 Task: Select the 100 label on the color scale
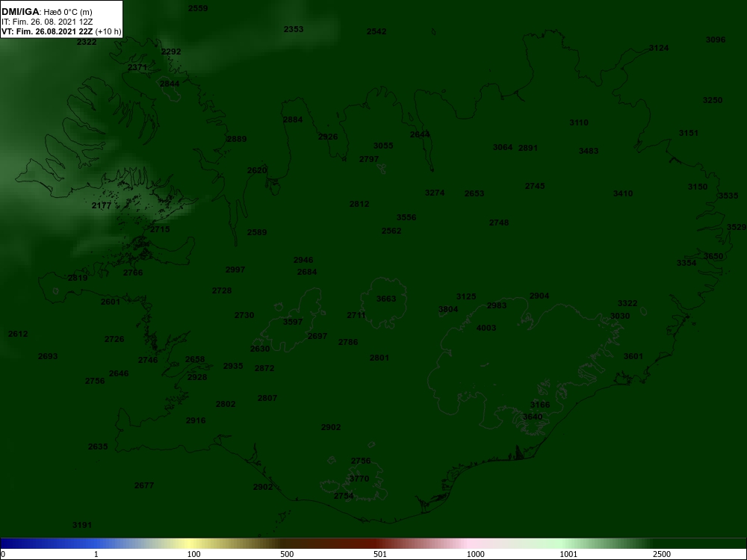193,554
